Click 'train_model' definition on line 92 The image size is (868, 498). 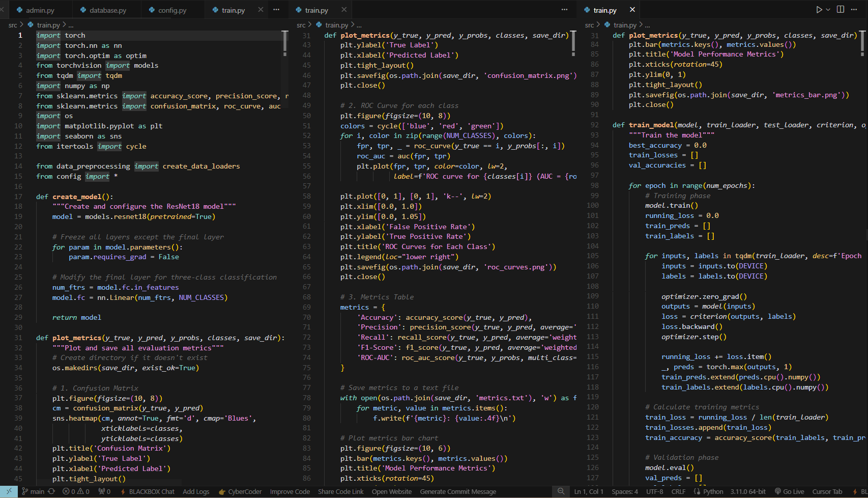point(651,125)
